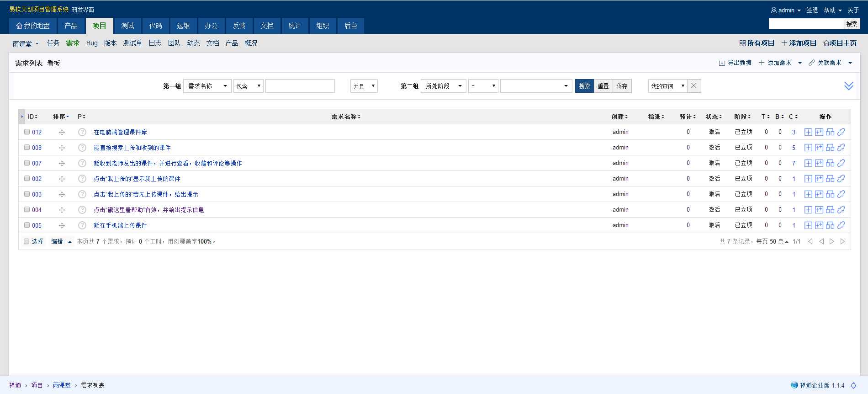Click unlink chain icon for requirement 012
The image size is (868, 394).
(x=841, y=132)
